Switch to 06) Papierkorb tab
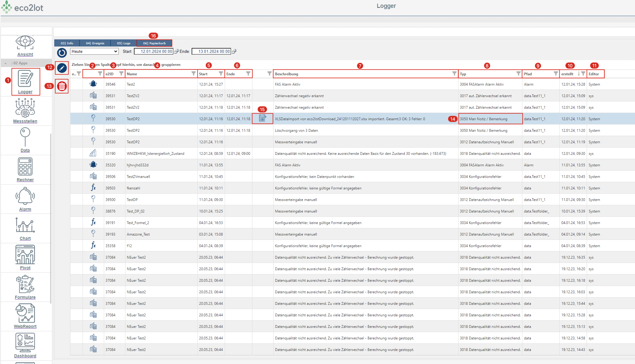635x364 pixels. [x=154, y=43]
